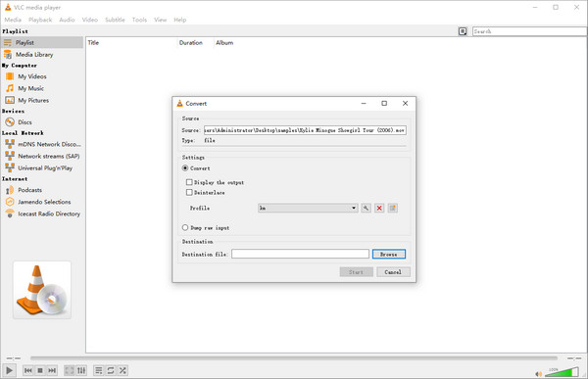Minimize the Convert dialog
The width and height of the screenshot is (588, 379).
[x=364, y=104]
